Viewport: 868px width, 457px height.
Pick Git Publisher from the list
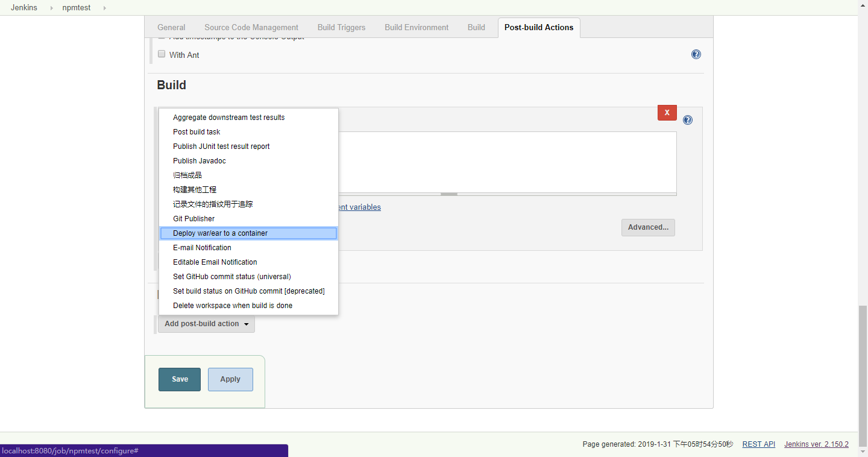click(193, 219)
